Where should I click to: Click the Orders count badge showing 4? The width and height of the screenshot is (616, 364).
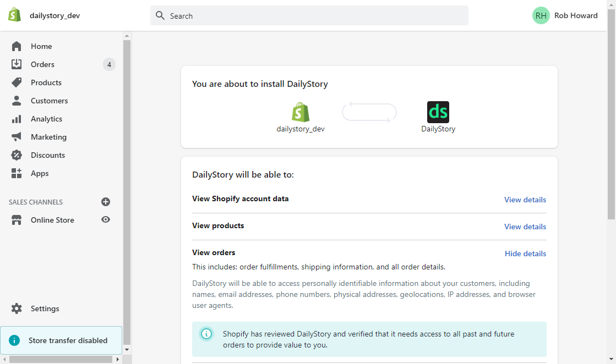click(109, 64)
